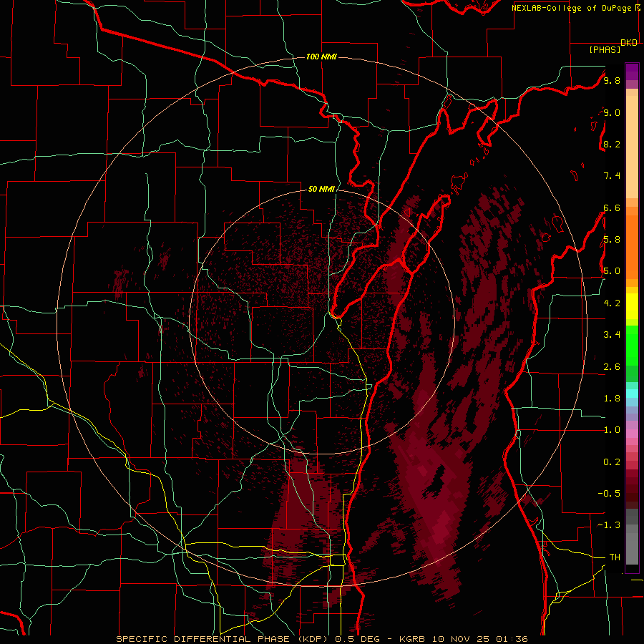Click the TH threshold label
This screenshot has height=644, width=644.
(x=615, y=557)
